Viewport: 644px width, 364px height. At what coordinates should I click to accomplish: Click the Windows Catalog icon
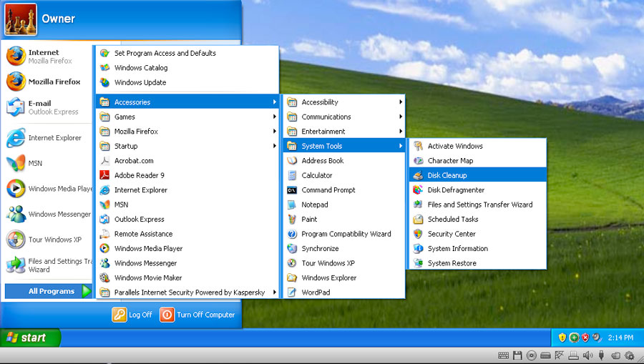point(104,68)
